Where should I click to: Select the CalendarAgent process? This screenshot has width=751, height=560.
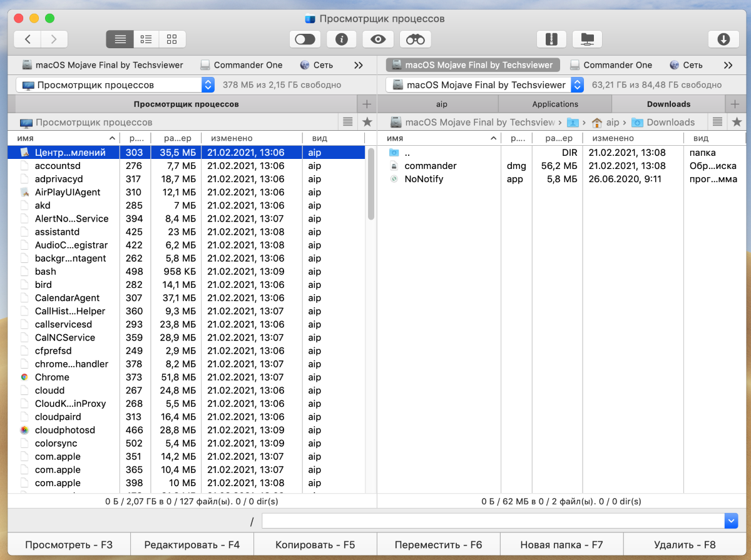(x=186, y=298)
